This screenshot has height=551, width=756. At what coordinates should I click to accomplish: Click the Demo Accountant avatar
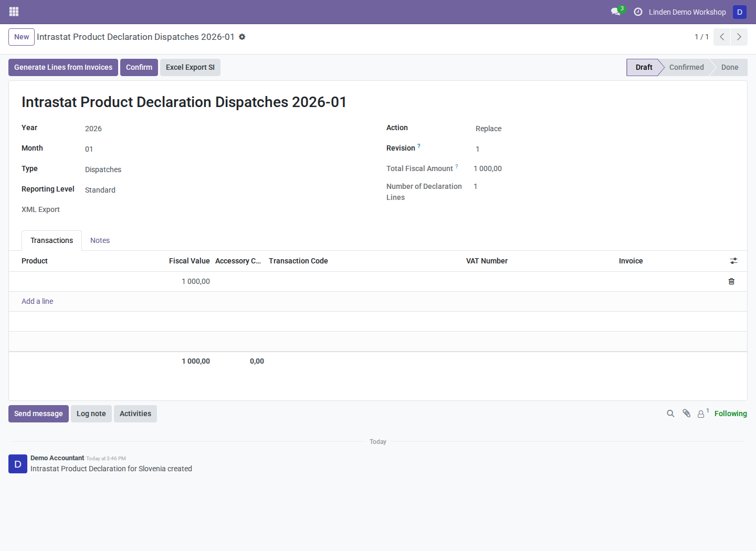coord(18,464)
